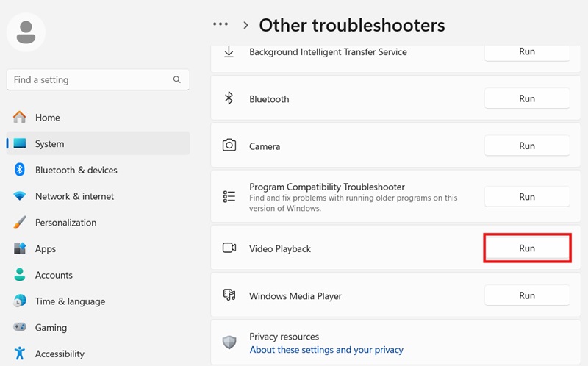Navigate to Accounts settings
588x366 pixels.
point(98,275)
